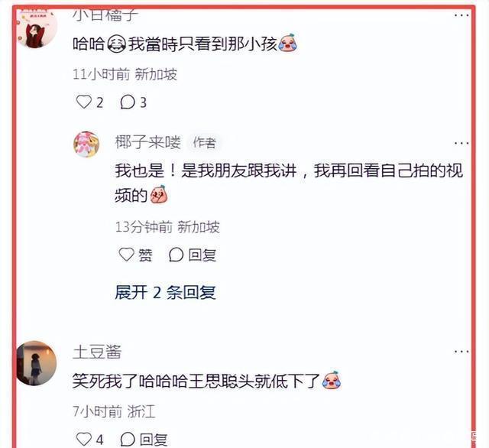The width and height of the screenshot is (489, 448).
Task: Open three-dot menu beside 椰子来喽 reply
Action: point(461,143)
